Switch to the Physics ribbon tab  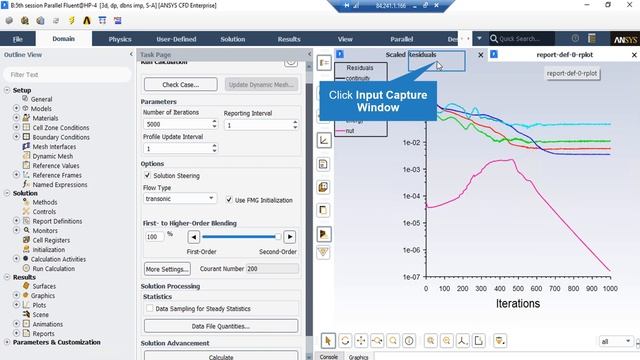pos(120,39)
